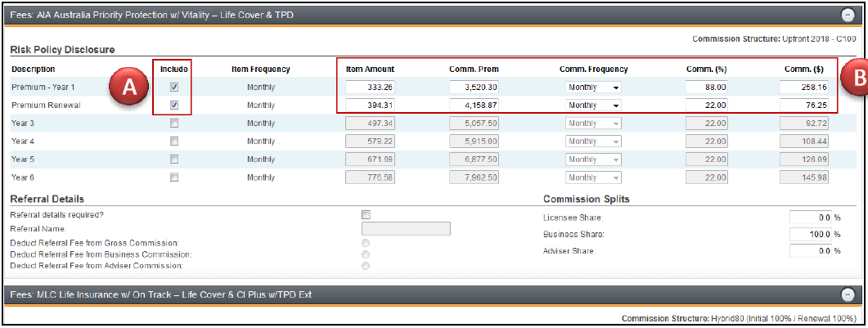Viewport: 868px width, 328px height.
Task: Select Deduct Referral Fee from Gross Commission
Action: pos(366,244)
